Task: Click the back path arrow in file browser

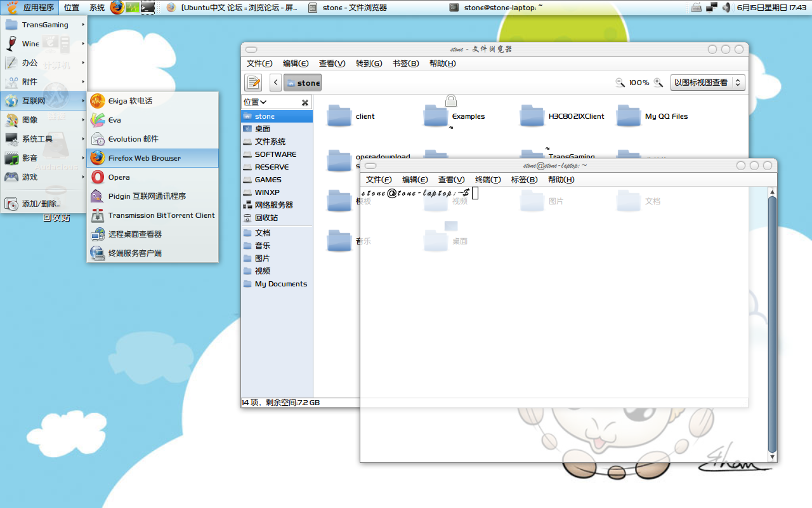Action: tap(276, 83)
